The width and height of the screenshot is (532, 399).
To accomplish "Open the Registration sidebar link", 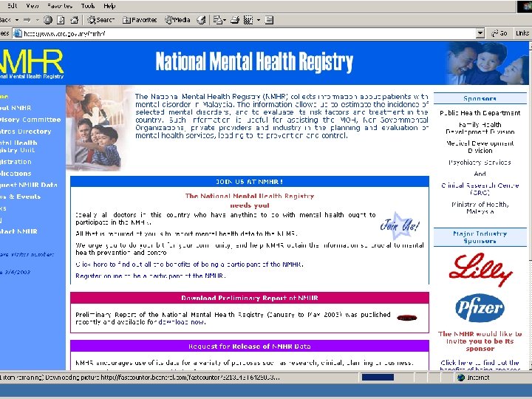I will (x=16, y=162).
